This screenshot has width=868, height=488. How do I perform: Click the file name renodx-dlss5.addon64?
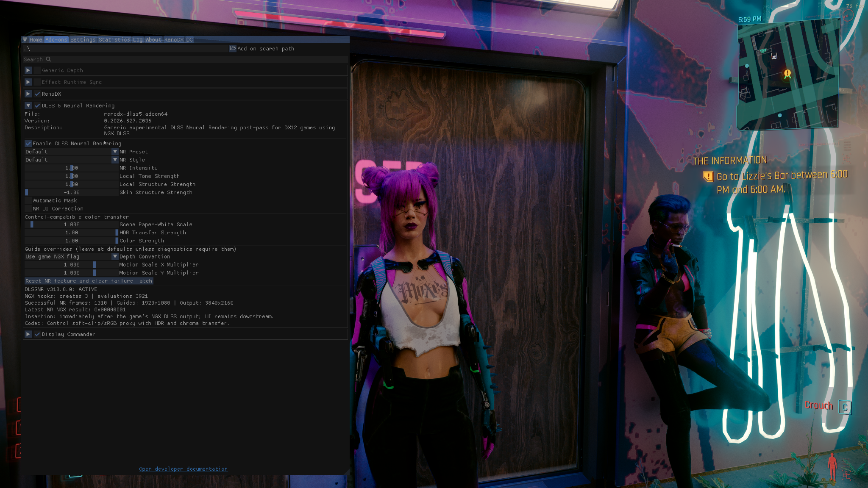pos(136,114)
